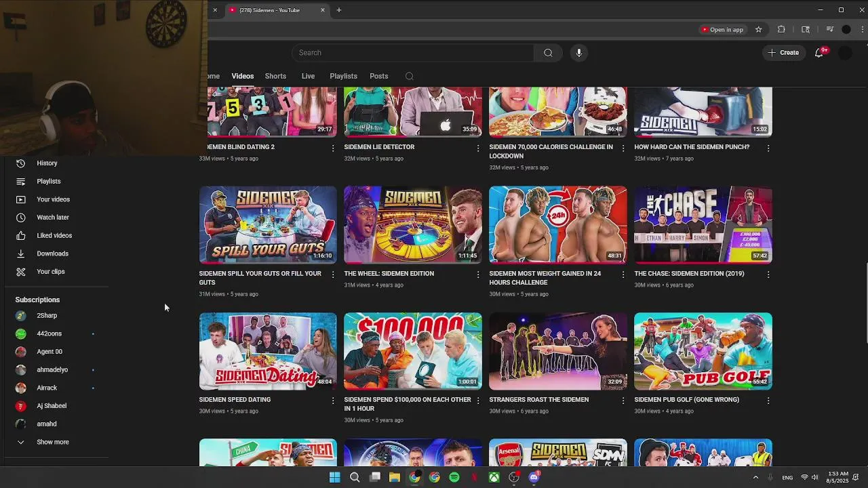The width and height of the screenshot is (868, 488).
Task: Switch to the Live tab
Action: 308,76
